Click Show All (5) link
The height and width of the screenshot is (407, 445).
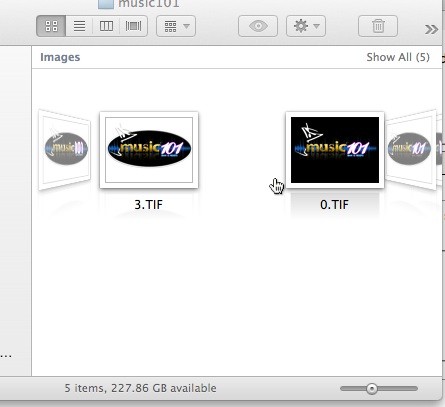point(398,57)
